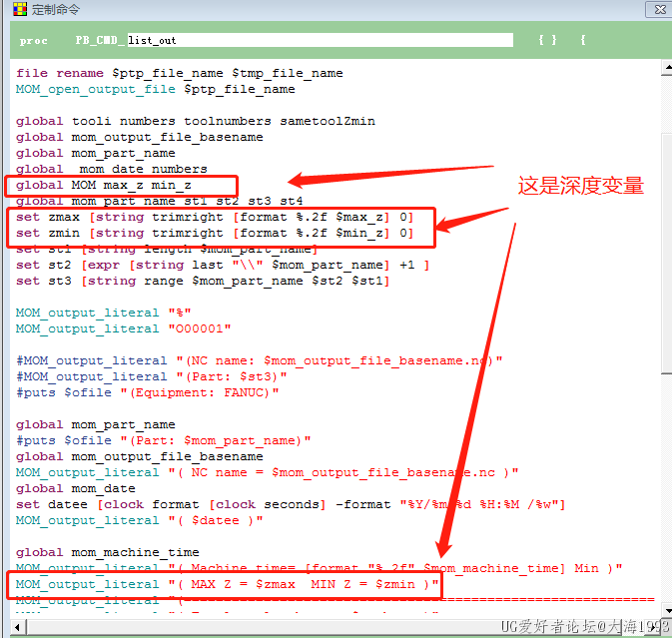Click commented line '#MOM_output_literal "(Part: $st3)"'
This screenshot has width=672, height=638.
[152, 377]
